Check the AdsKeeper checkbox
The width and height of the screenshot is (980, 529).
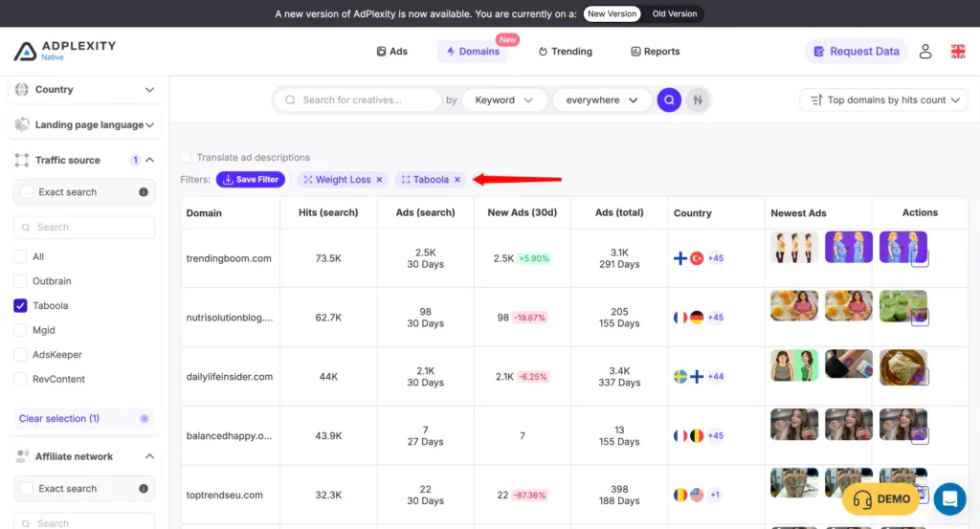tap(20, 355)
